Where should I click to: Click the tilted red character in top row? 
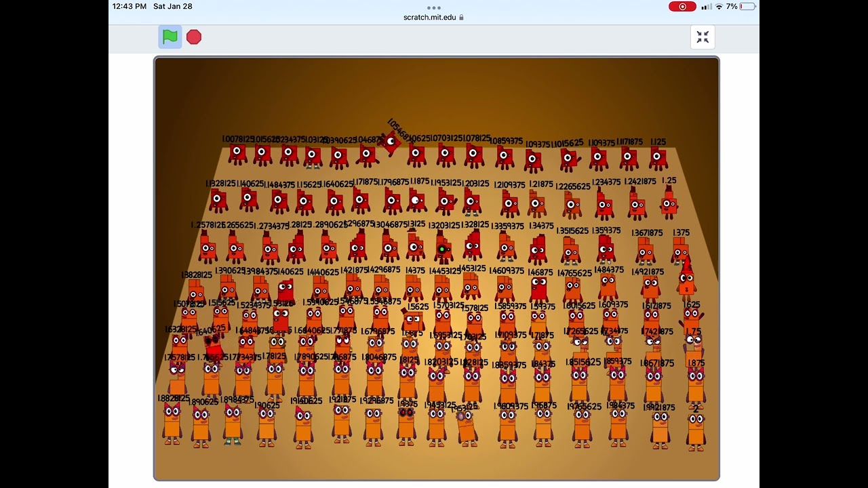[390, 142]
